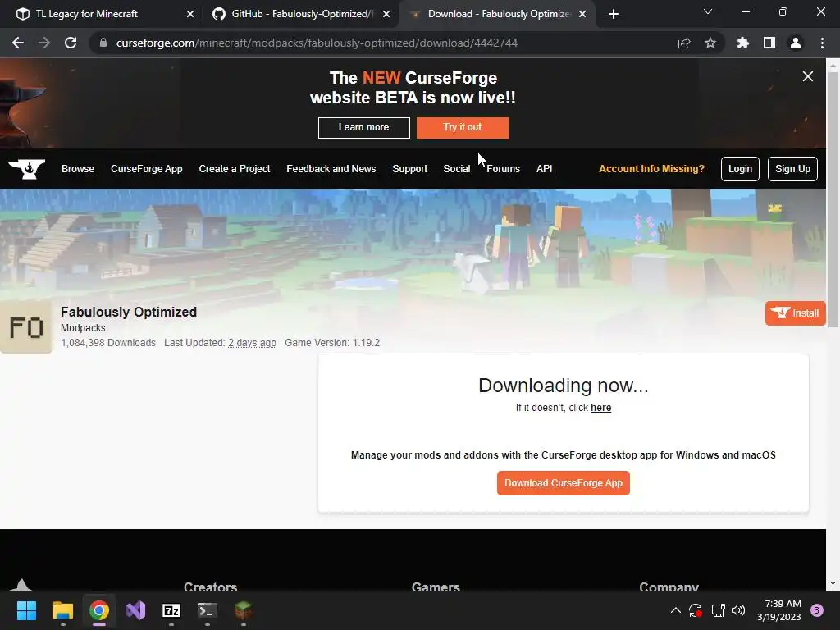840x630 pixels.
Task: Open Create a Project nav item
Action: coord(234,169)
